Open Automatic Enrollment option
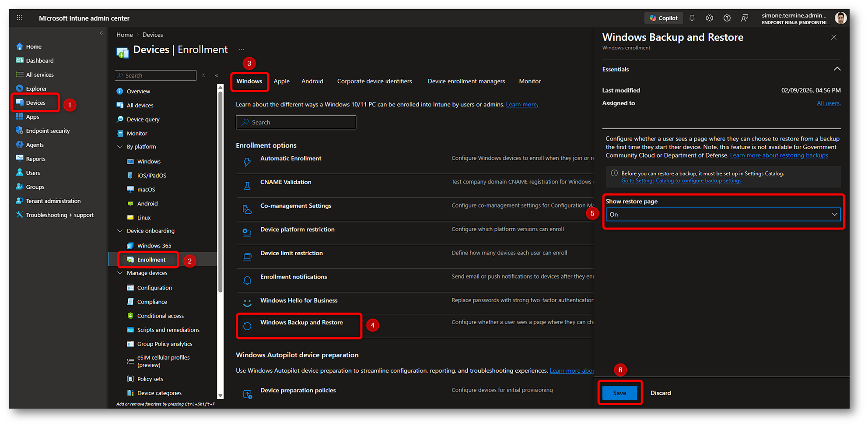This screenshot has height=427, width=868. tap(290, 158)
